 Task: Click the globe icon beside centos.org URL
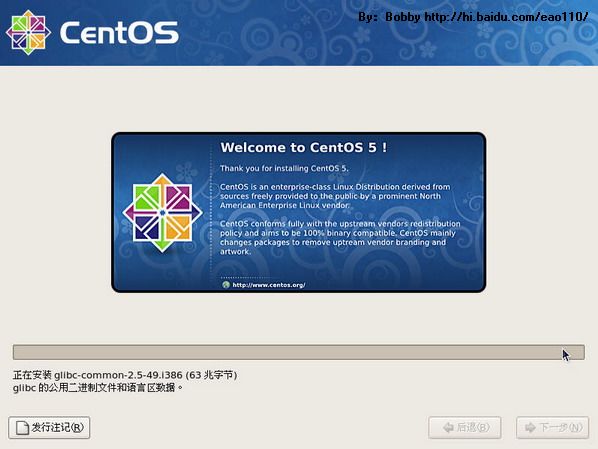[226, 285]
